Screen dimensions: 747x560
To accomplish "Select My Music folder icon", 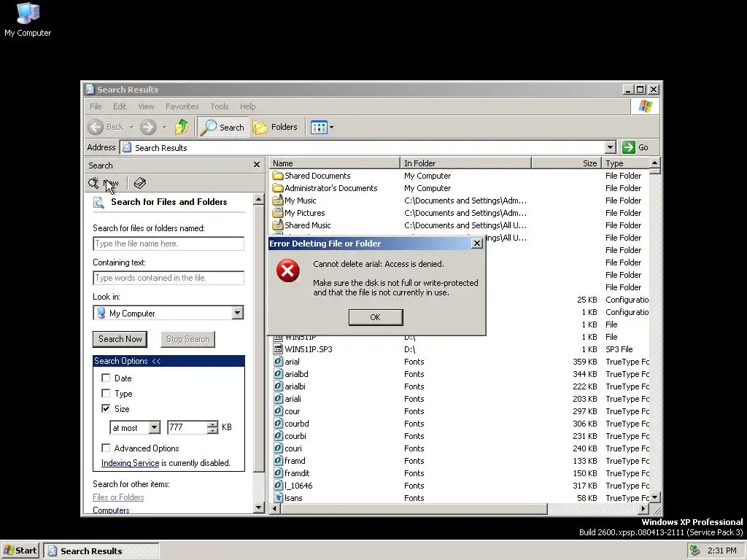I will coord(278,201).
